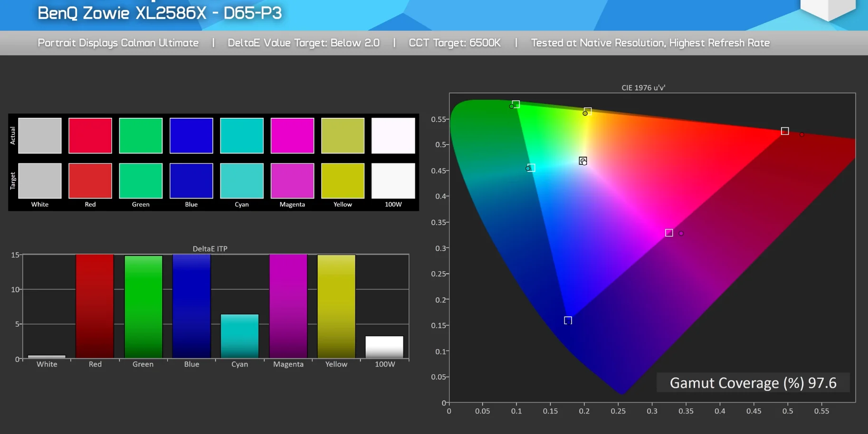
Task: Click the Target White color swatch
Action: 40,181
